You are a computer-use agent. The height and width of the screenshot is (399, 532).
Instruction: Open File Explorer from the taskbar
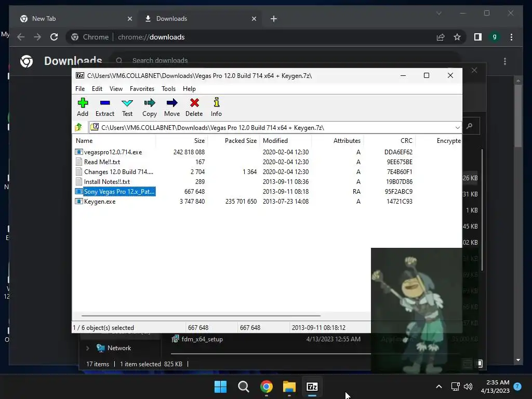(x=289, y=387)
